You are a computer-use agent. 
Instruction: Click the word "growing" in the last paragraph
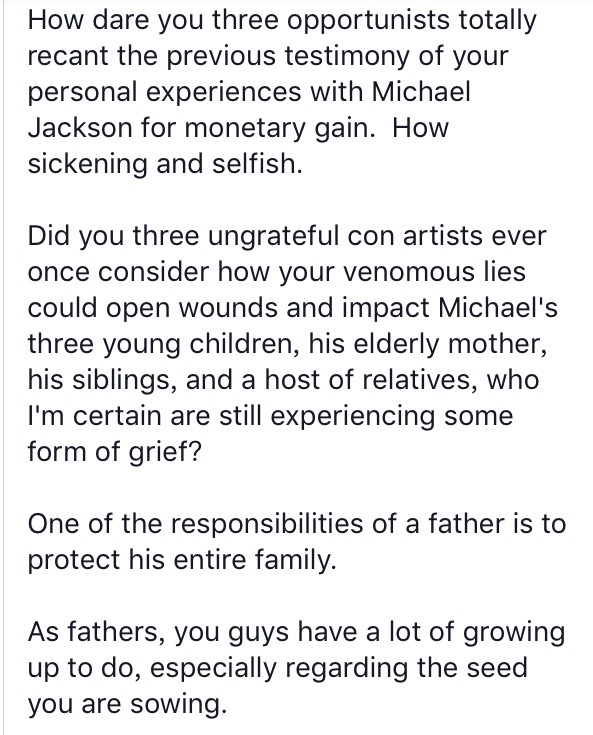(x=514, y=634)
